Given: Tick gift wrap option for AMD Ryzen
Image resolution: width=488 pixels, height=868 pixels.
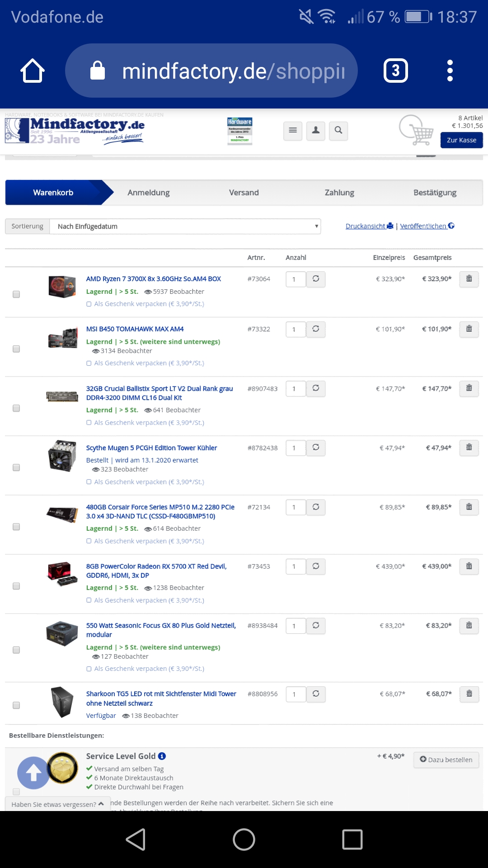Looking at the screenshot, I should (89, 304).
